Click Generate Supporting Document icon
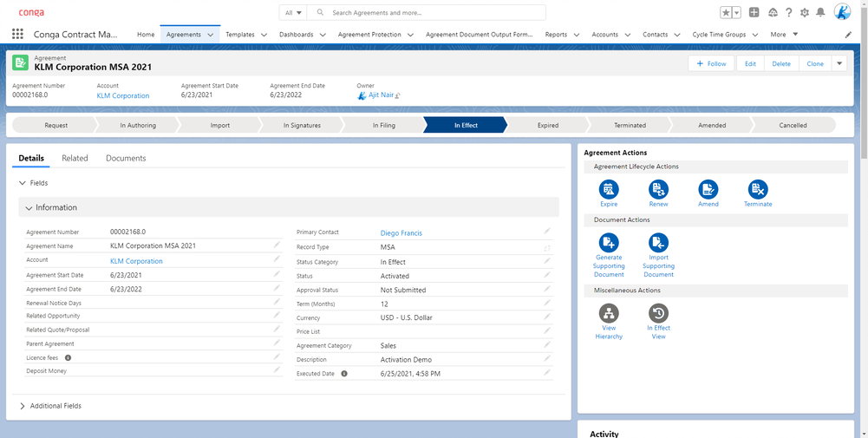This screenshot has width=868, height=438. tap(609, 243)
